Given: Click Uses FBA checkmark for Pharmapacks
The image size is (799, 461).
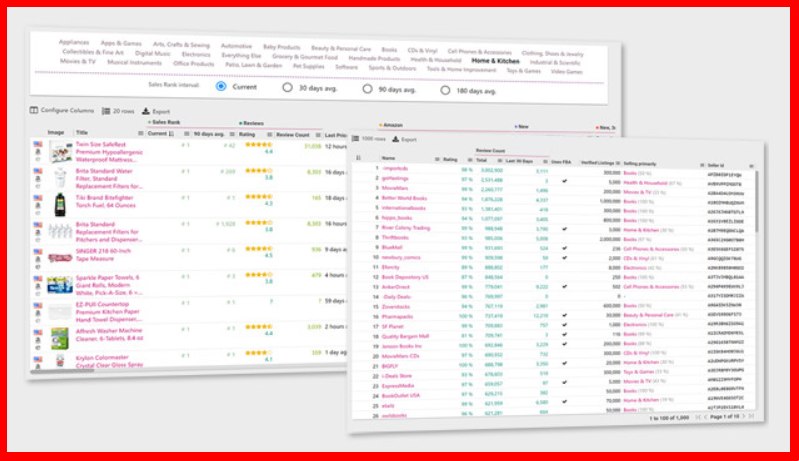Looking at the screenshot, I should pos(565,315).
